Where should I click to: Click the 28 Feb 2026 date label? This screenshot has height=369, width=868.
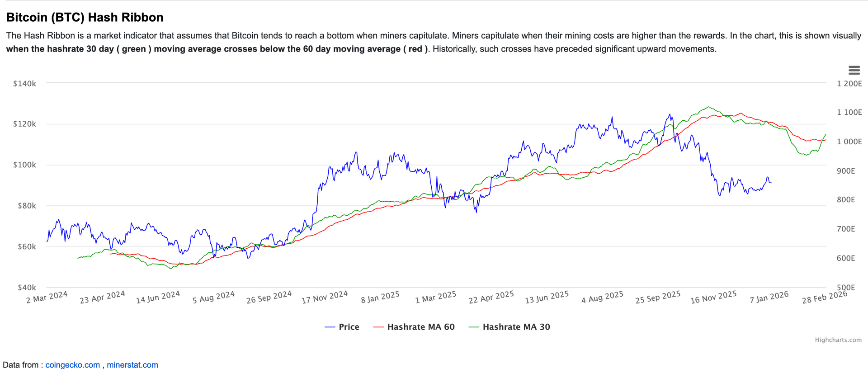pos(825,297)
